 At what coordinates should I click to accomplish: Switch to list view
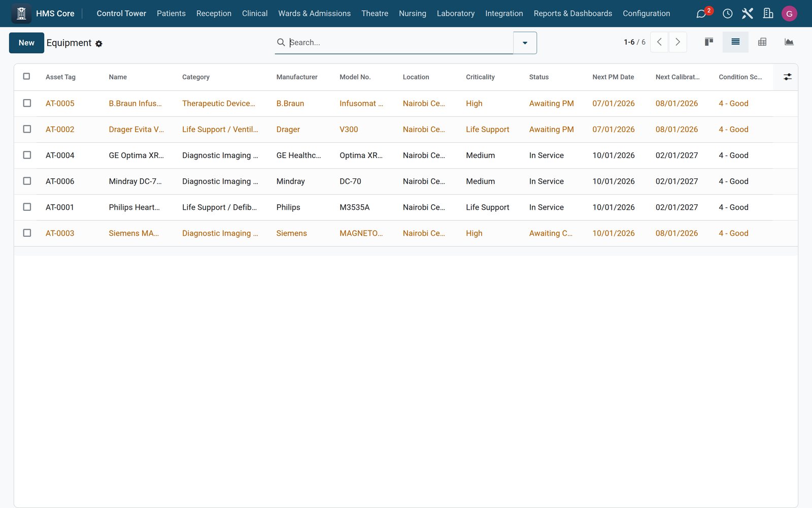tap(735, 42)
